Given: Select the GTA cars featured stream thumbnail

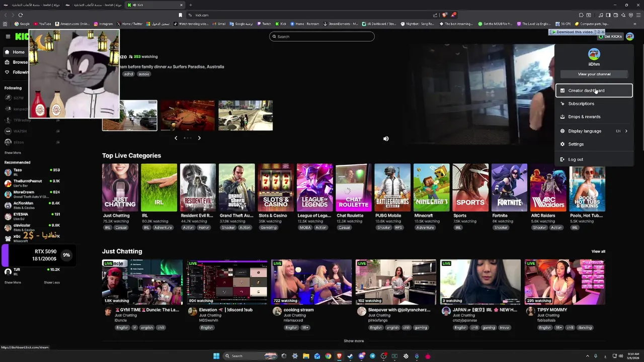Looking at the screenshot, I should [x=246, y=115].
